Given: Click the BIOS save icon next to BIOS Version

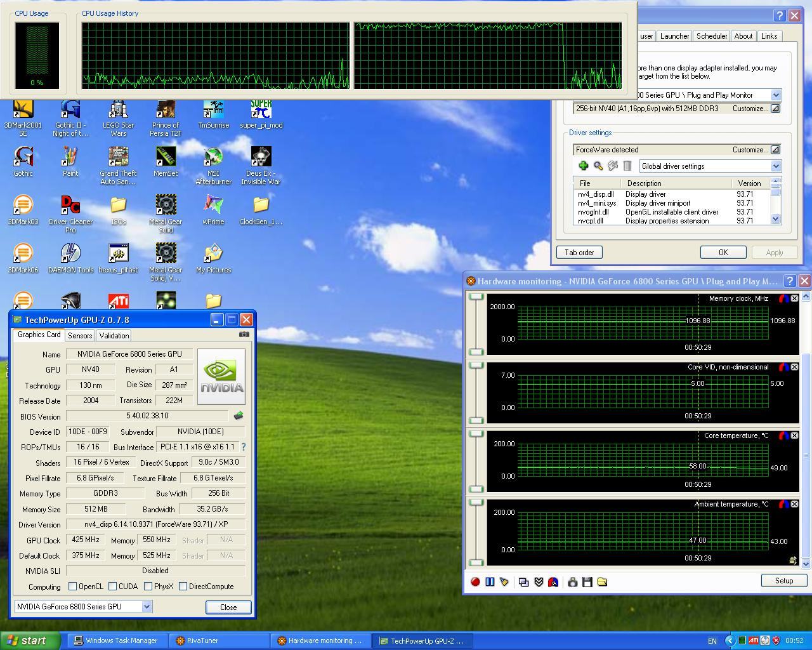Looking at the screenshot, I should [x=239, y=416].
